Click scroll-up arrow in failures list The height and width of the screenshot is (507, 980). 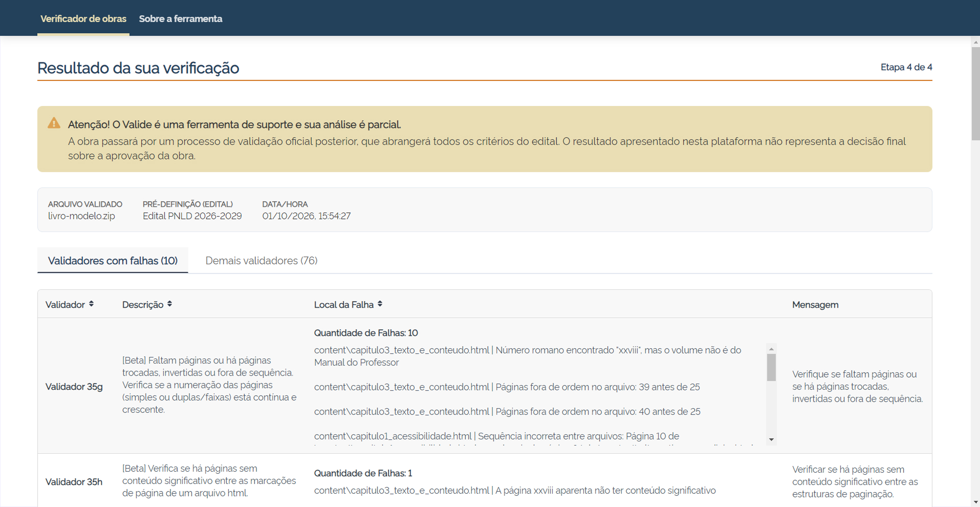771,349
